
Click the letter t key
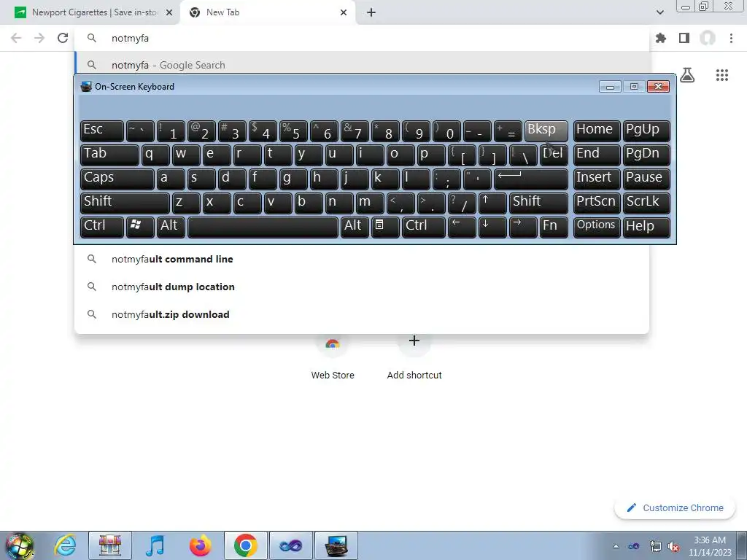pos(278,155)
